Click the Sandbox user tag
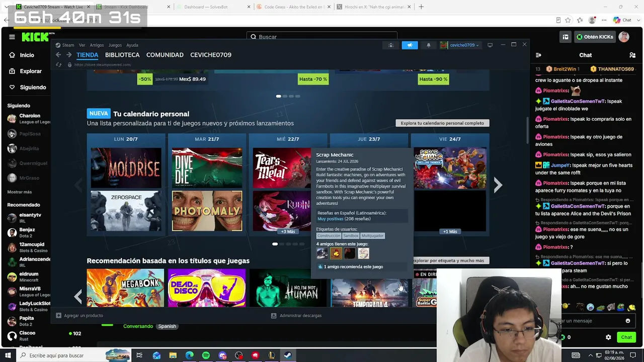 click(x=351, y=236)
